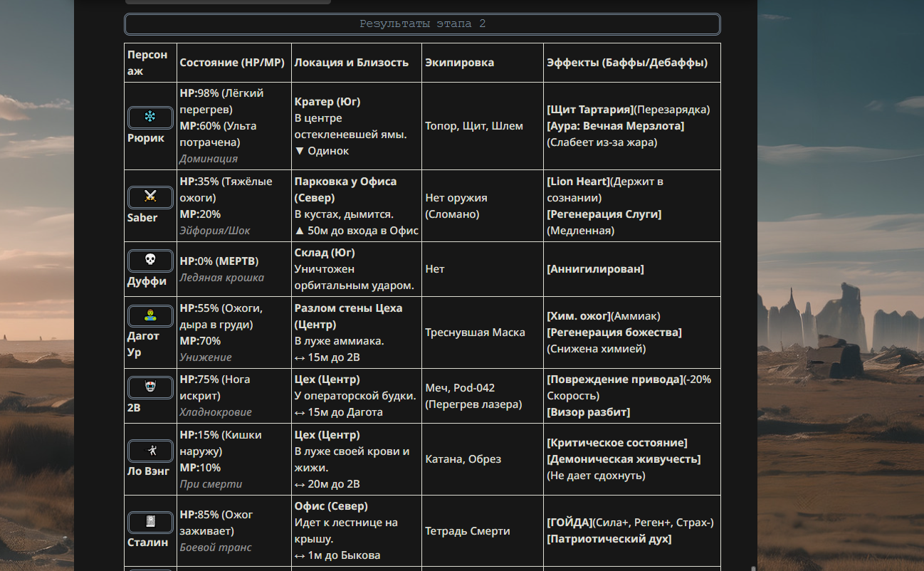Click the 'Склад (Юг)' location
The width and height of the screenshot is (924, 571).
[x=325, y=253]
